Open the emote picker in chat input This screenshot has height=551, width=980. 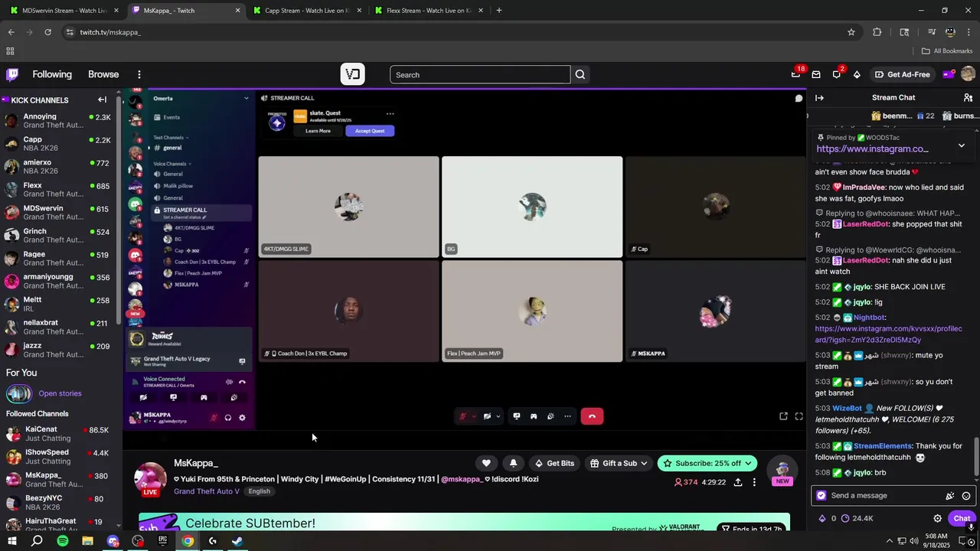(966, 495)
